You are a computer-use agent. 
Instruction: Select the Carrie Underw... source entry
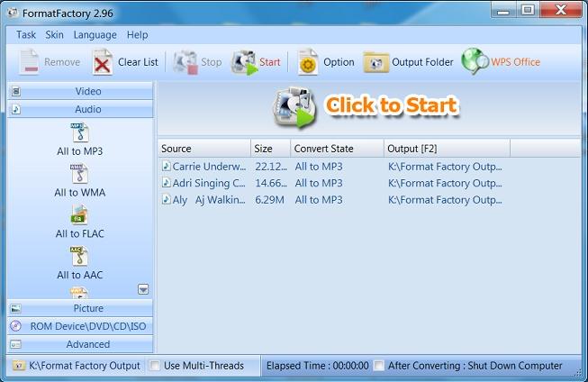pyautogui.click(x=209, y=167)
